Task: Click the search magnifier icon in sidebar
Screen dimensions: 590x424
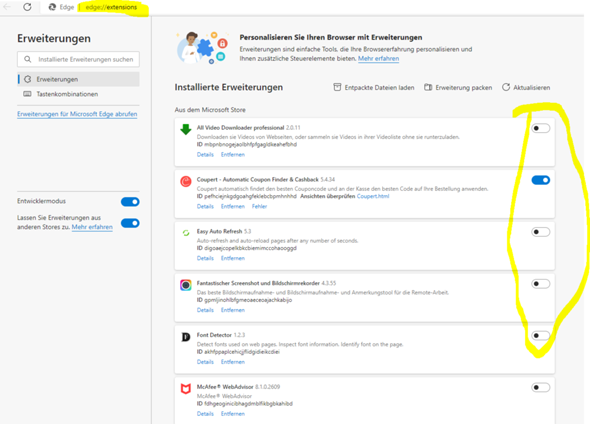Action: (x=27, y=59)
